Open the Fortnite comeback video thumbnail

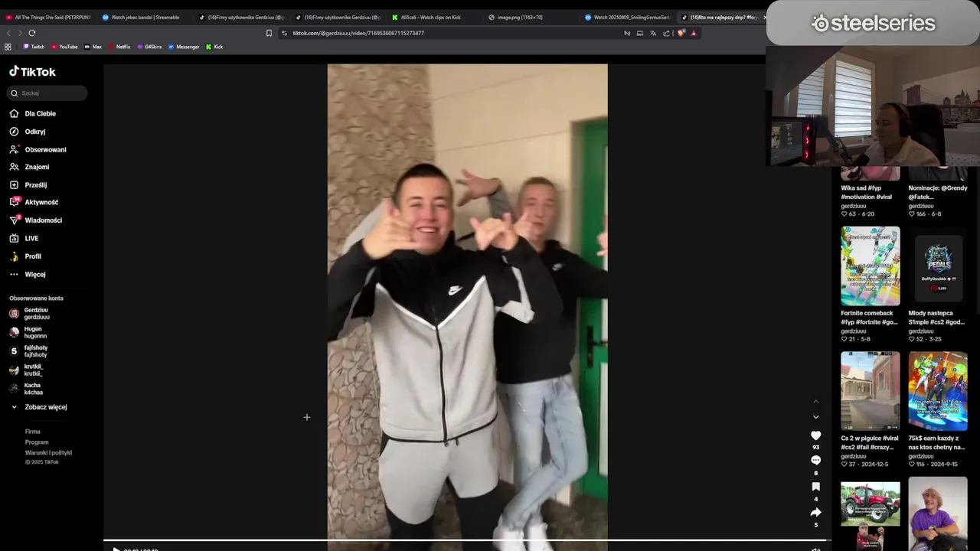pos(871,266)
